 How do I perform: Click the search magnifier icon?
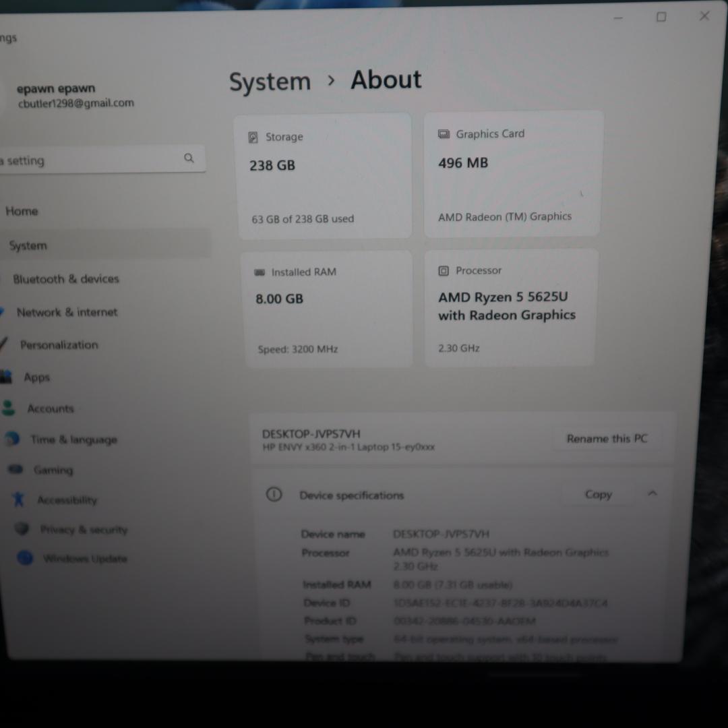[x=189, y=158]
